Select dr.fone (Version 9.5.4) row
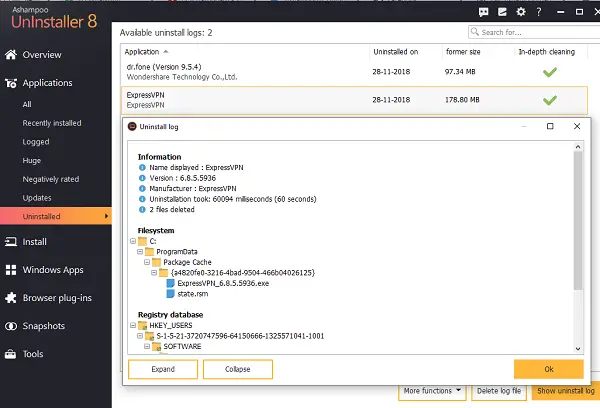This screenshot has width=600, height=408. click(354, 72)
